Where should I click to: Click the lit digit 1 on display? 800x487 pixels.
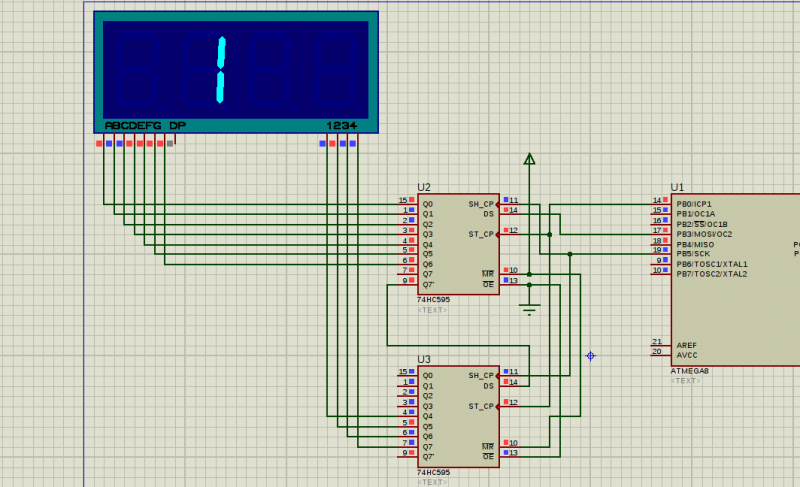[x=220, y=70]
